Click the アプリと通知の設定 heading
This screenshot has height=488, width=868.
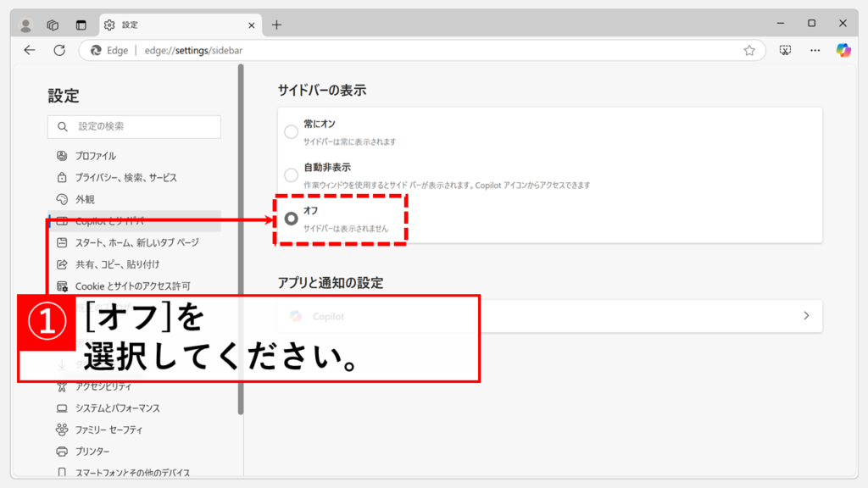(331, 283)
